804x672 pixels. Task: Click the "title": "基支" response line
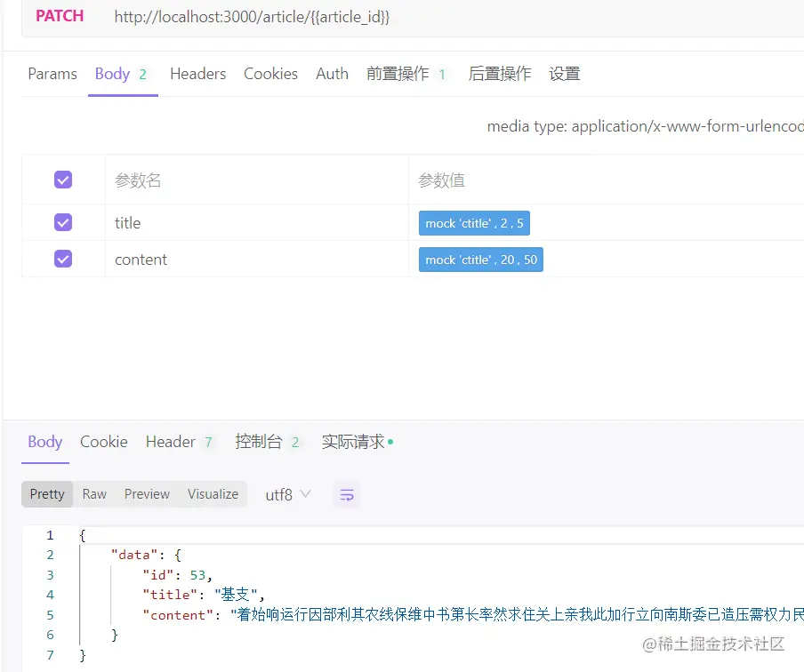click(x=204, y=595)
